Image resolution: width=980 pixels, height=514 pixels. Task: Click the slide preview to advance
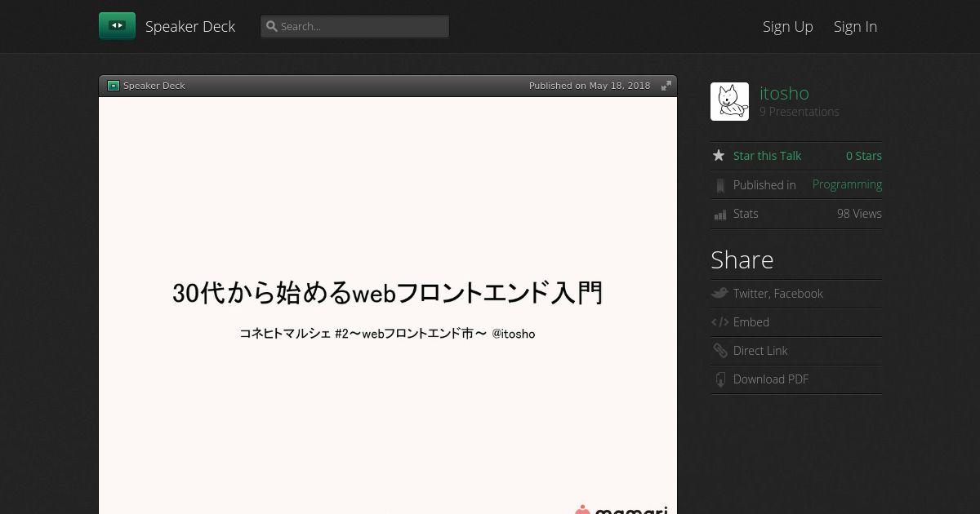click(388, 306)
